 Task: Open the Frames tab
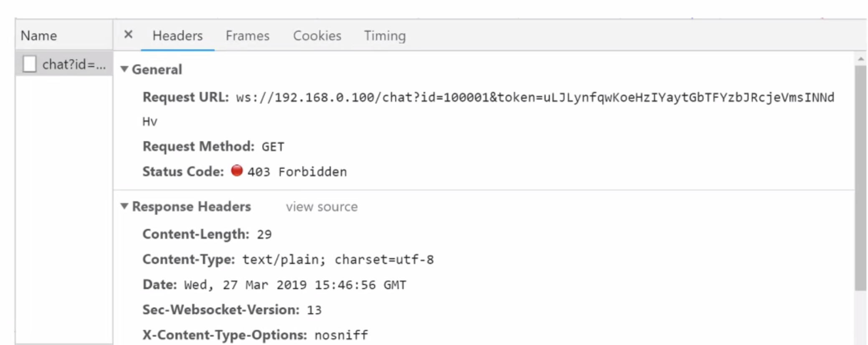247,36
